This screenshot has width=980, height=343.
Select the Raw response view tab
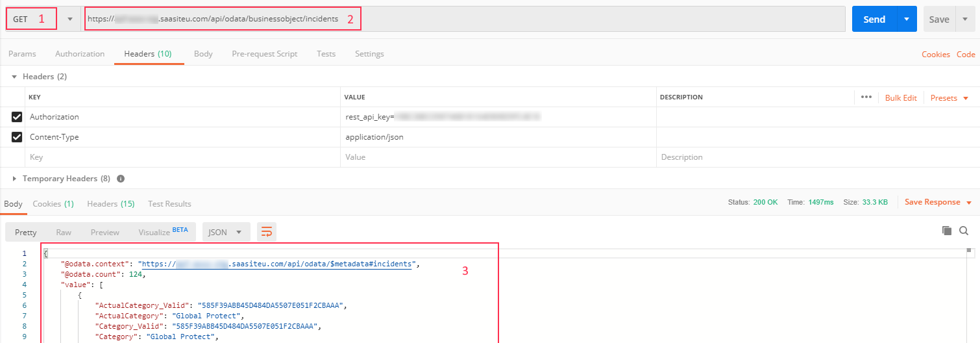click(64, 232)
